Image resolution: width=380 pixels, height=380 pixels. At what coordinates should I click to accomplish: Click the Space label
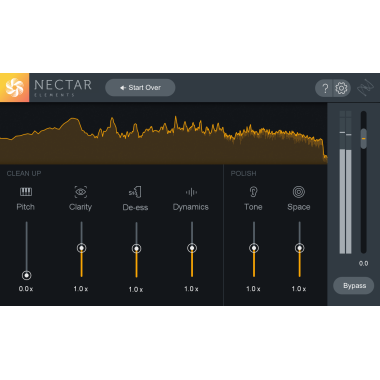[x=299, y=207]
